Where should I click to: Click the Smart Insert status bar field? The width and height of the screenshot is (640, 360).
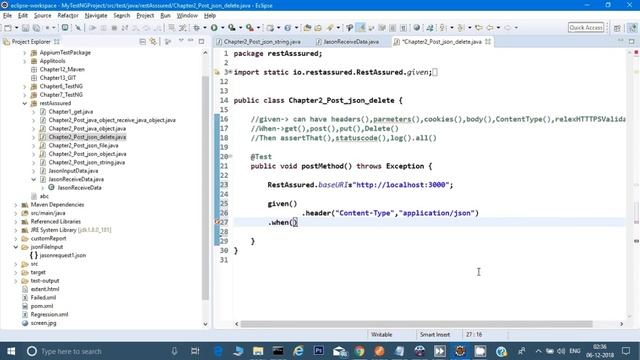[435, 334]
